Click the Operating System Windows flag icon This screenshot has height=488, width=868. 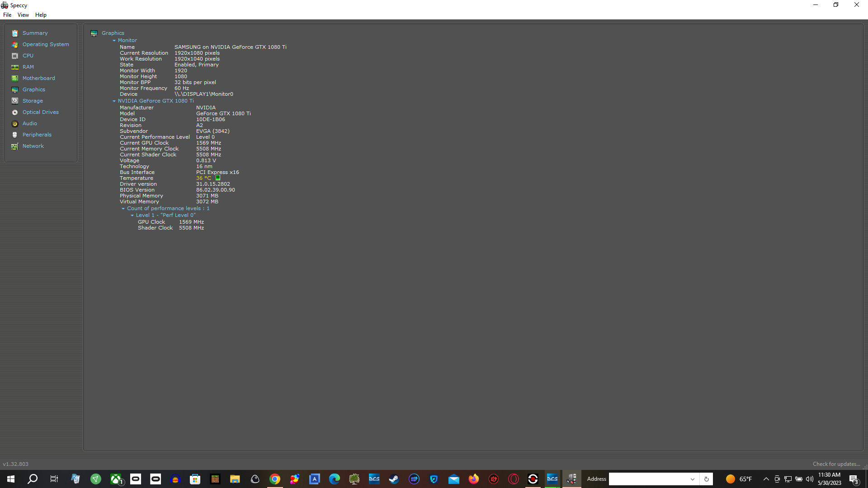point(15,44)
